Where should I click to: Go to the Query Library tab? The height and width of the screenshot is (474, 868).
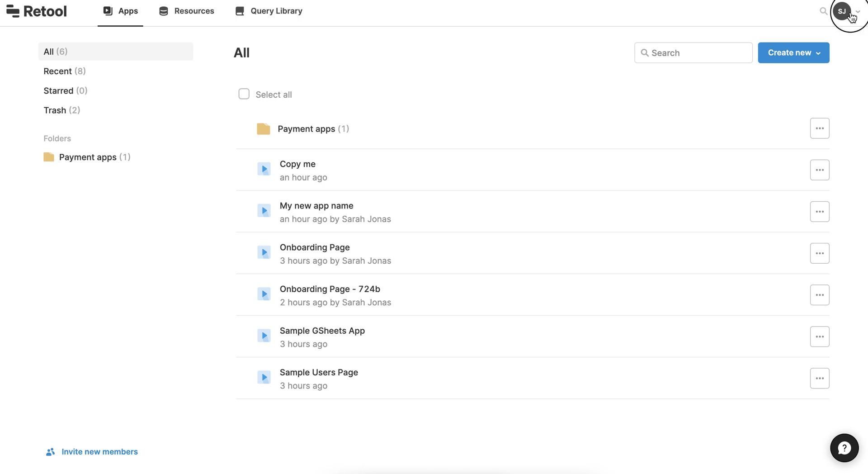269,11
